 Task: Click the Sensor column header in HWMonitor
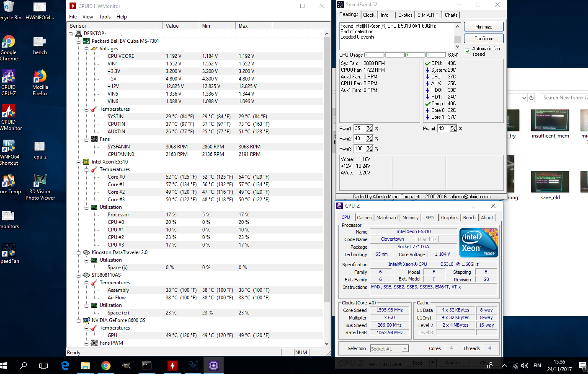click(x=116, y=26)
